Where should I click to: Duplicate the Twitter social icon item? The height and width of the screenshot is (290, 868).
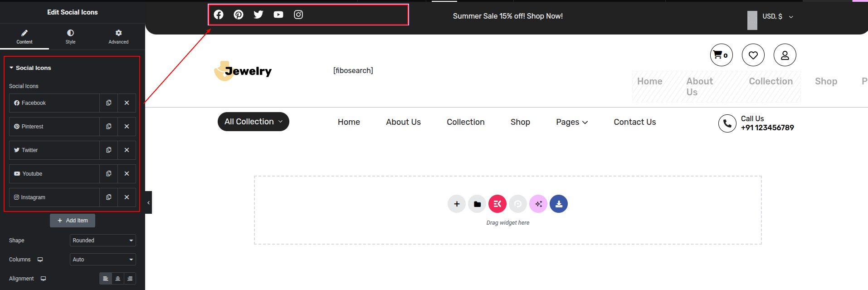pos(108,150)
